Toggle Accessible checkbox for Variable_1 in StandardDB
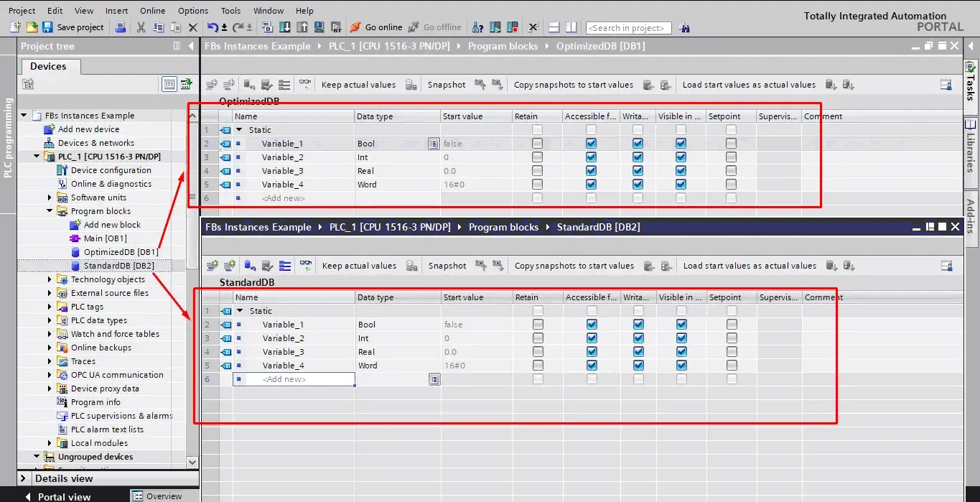 coord(592,325)
